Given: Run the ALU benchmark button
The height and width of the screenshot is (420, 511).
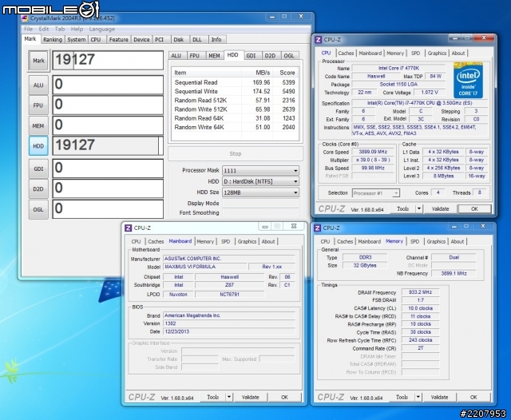Looking at the screenshot, I should (38, 85).
